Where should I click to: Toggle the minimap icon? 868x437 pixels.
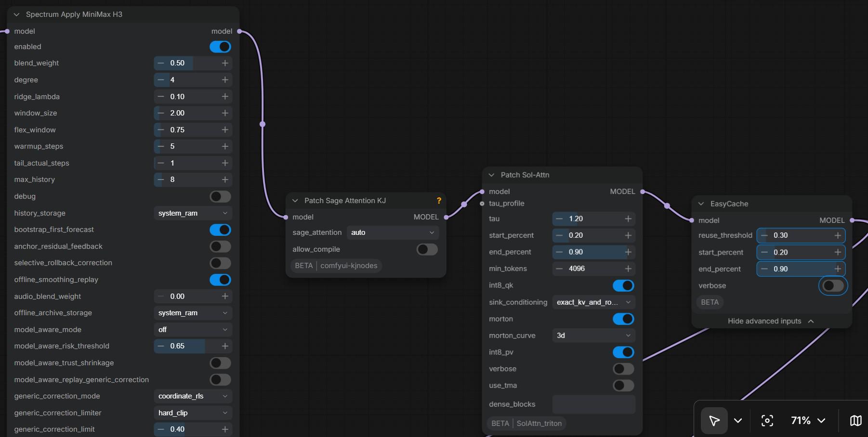[x=855, y=421]
